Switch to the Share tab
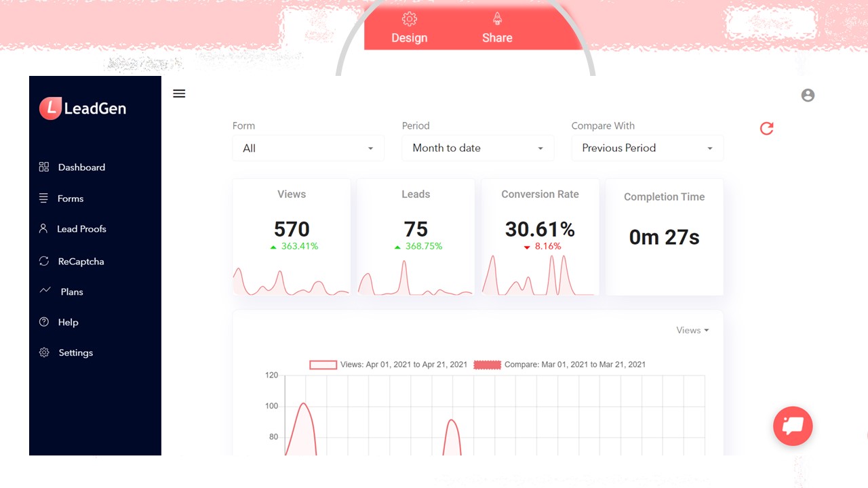Viewport: 868px width, 488px height. click(496, 28)
